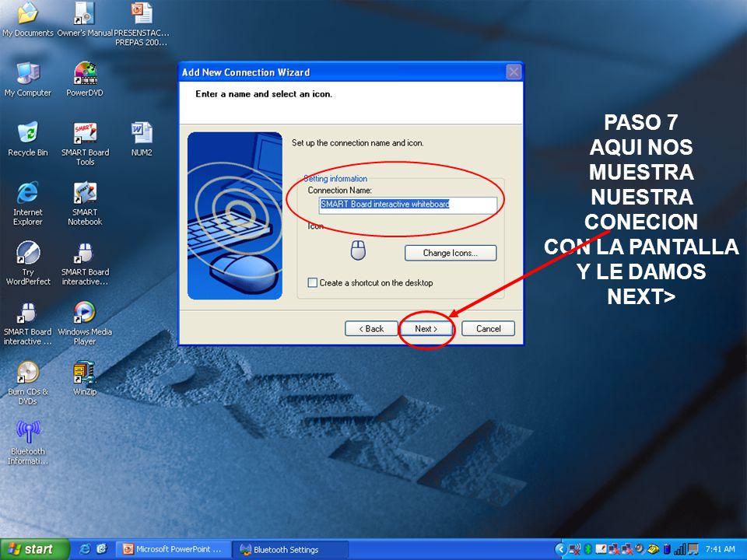Click the Internet Explorer Quick Launch icon
Screen dimensions: 747x560
click(x=86, y=549)
